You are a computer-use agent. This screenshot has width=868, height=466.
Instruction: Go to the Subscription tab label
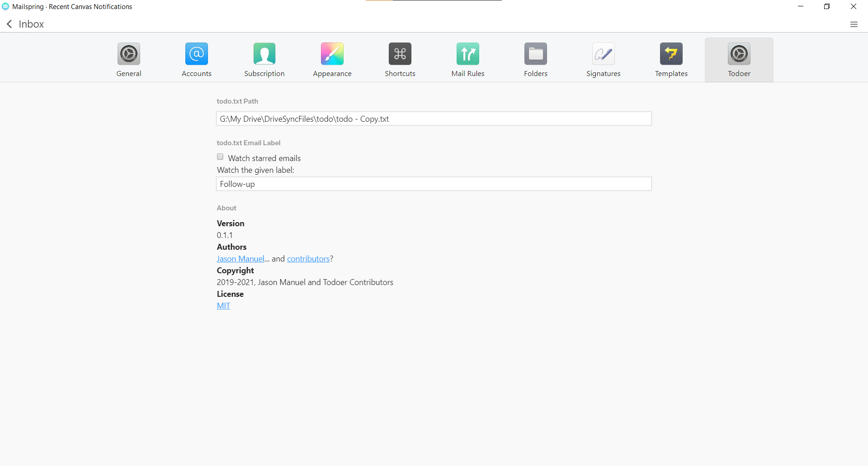pyautogui.click(x=264, y=73)
